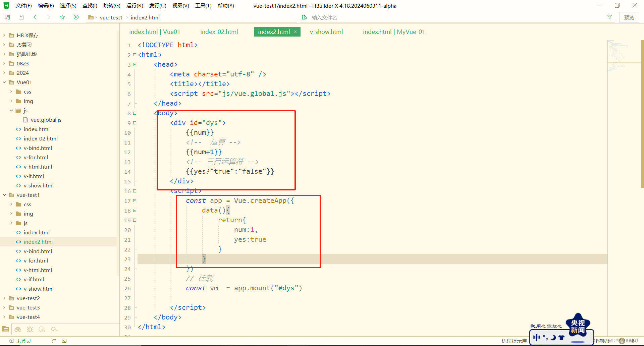Fold the html tag at line 2
The image size is (644, 346).
coord(135,55)
